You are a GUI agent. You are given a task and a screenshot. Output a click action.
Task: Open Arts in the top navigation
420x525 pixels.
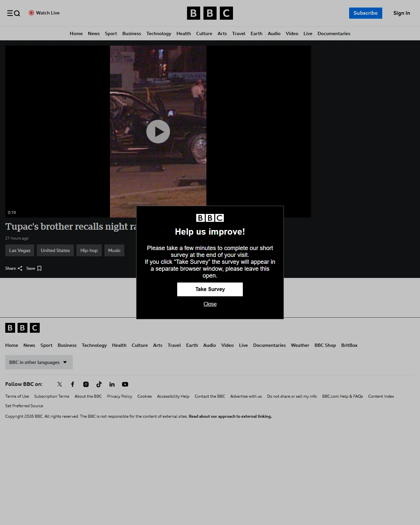click(222, 33)
